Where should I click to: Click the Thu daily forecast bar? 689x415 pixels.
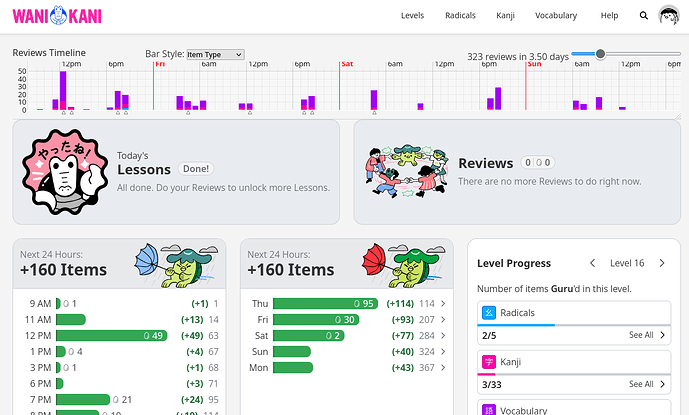coord(325,303)
